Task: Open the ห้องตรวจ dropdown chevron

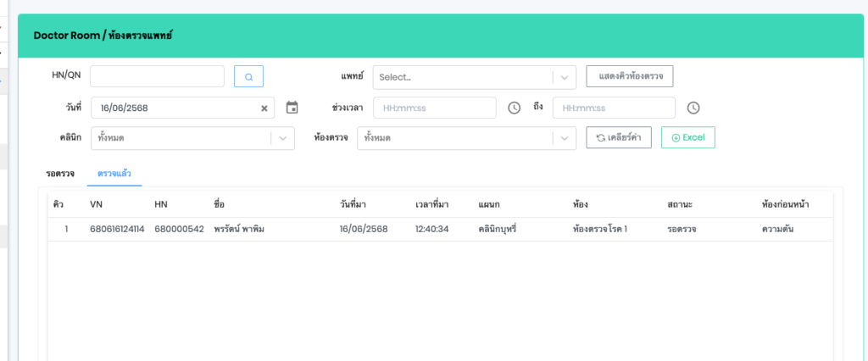Action: (564, 138)
